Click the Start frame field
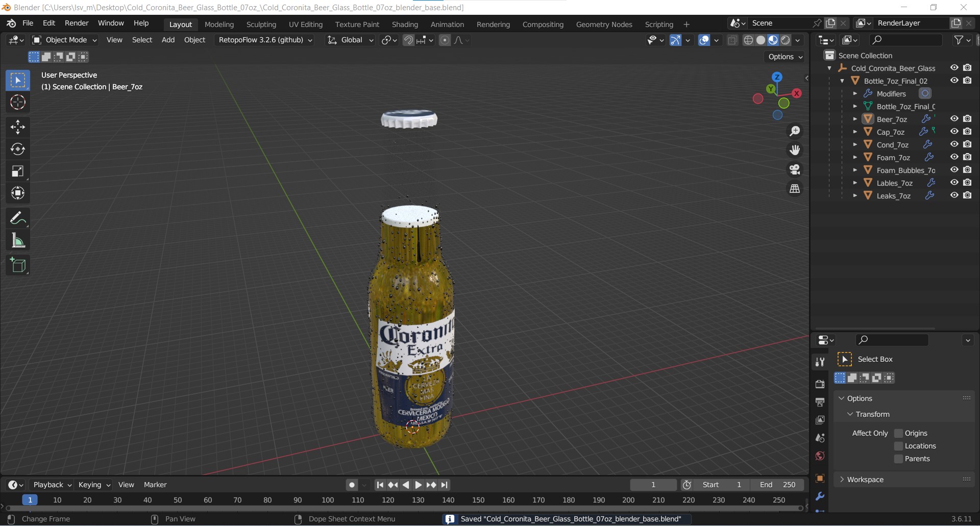 click(722, 485)
